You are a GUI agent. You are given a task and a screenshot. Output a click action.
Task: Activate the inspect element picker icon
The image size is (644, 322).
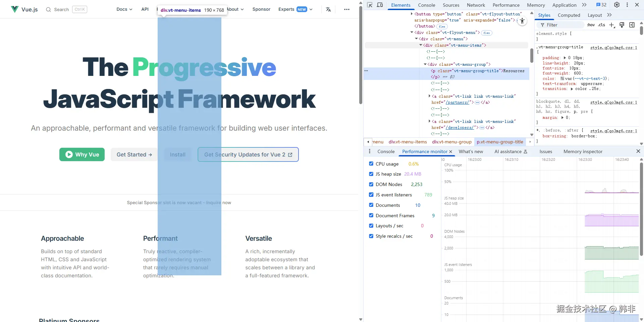370,5
